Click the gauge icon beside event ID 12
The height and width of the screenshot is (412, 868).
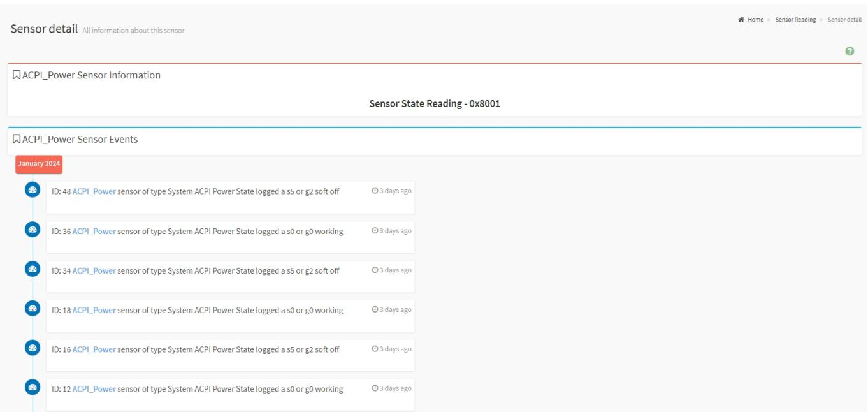pyautogui.click(x=33, y=387)
